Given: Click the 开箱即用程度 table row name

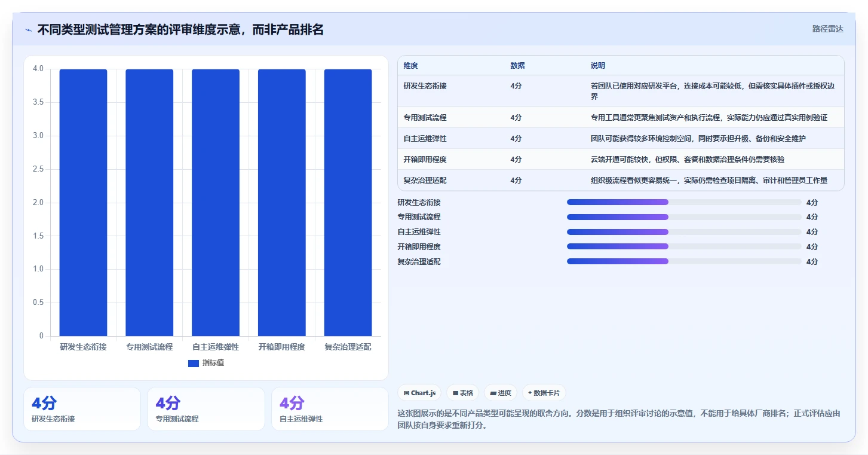Looking at the screenshot, I should tap(425, 160).
